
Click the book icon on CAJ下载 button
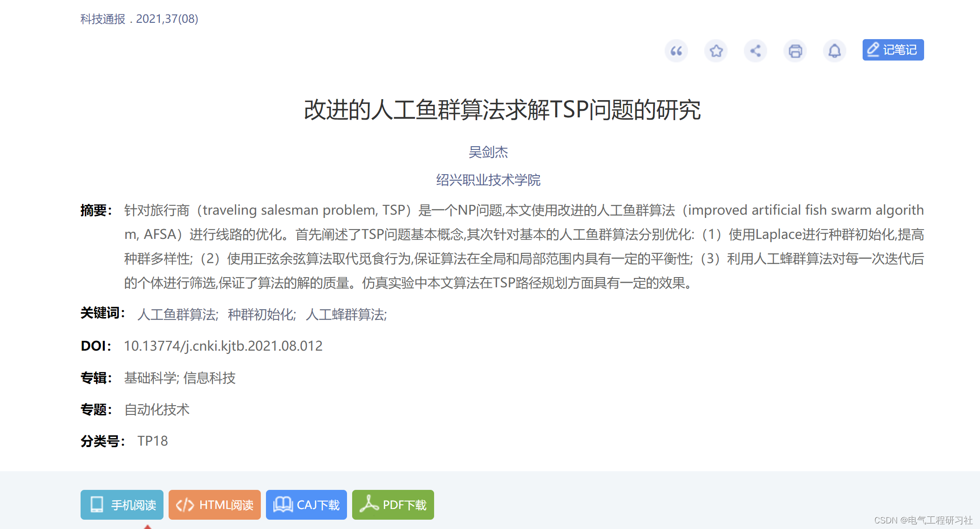point(282,505)
